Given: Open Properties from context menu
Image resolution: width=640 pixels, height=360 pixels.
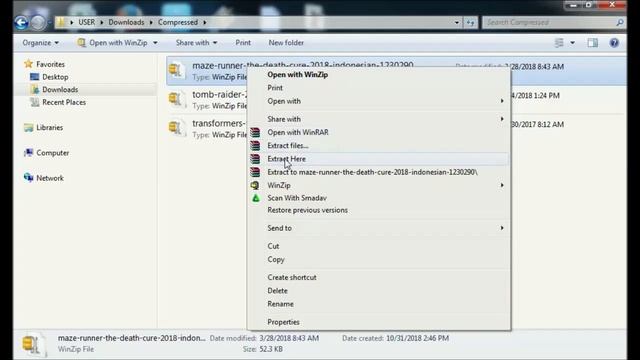Looking at the screenshot, I should click(x=379, y=322).
